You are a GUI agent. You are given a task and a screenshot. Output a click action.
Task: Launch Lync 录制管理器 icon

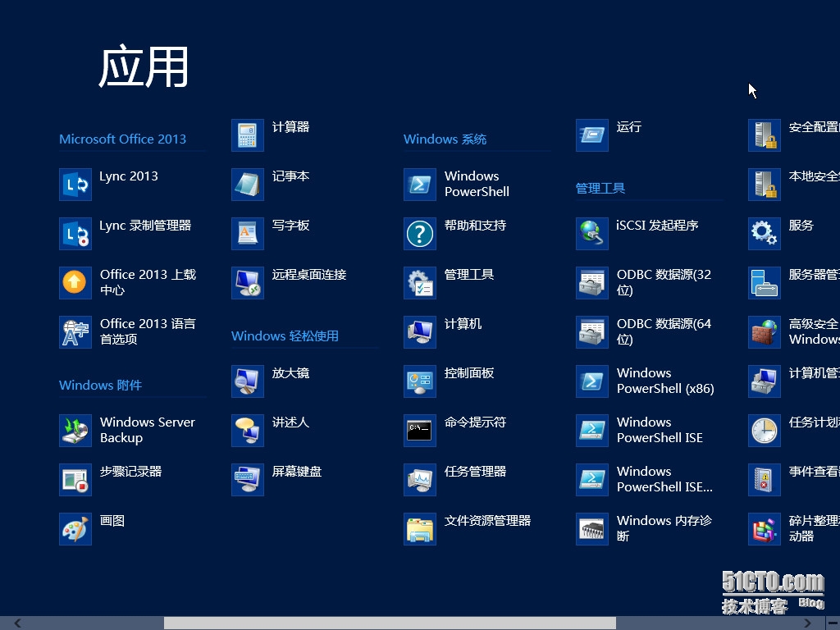pos(75,234)
